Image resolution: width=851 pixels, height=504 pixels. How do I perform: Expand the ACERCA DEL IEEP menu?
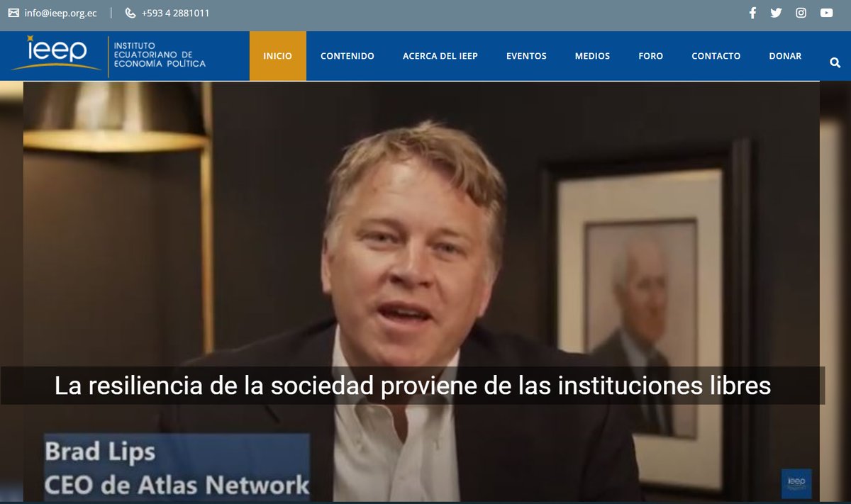(x=440, y=56)
